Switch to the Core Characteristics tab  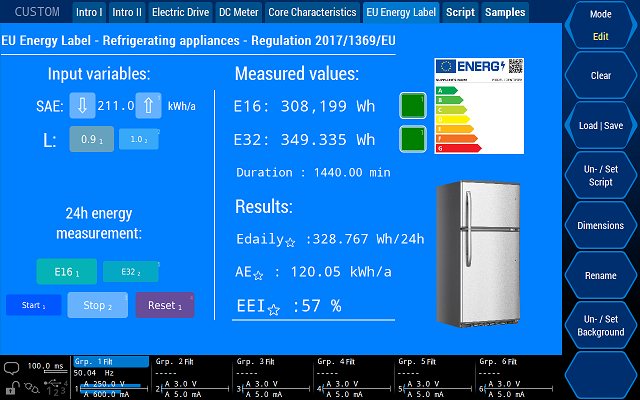312,13
